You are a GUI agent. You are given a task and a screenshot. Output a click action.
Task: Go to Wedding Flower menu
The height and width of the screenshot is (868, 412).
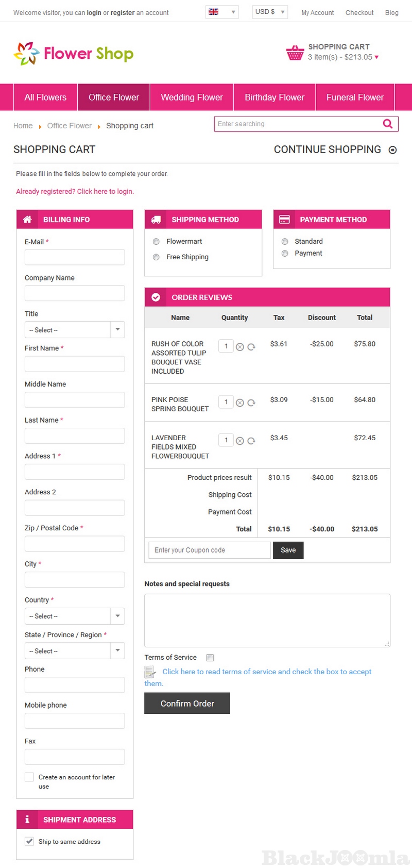tap(192, 97)
